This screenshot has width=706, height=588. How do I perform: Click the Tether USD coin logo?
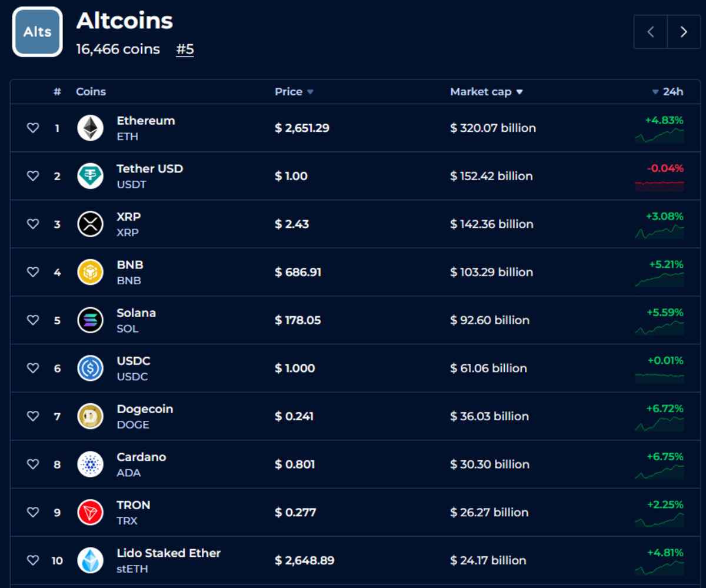(89, 175)
